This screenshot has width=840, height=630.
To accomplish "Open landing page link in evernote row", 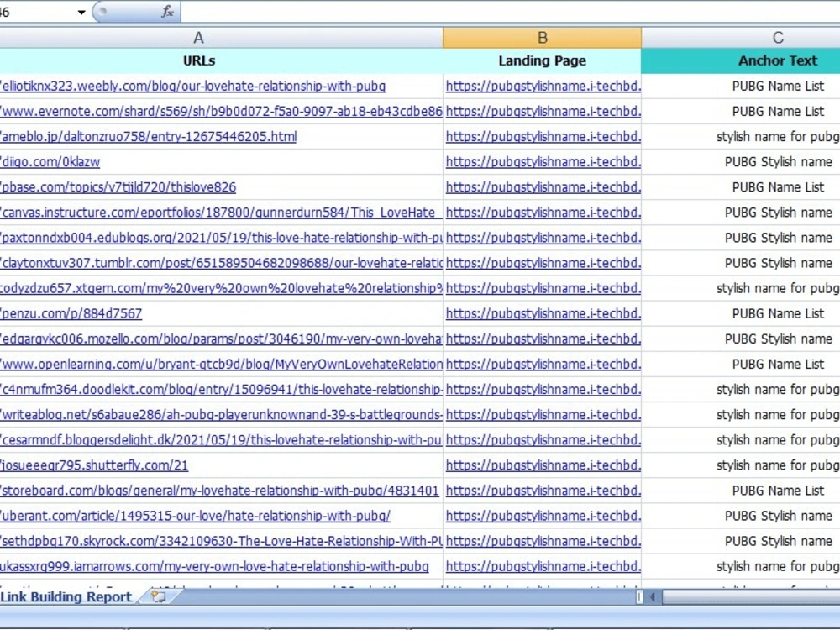I will pos(543,111).
